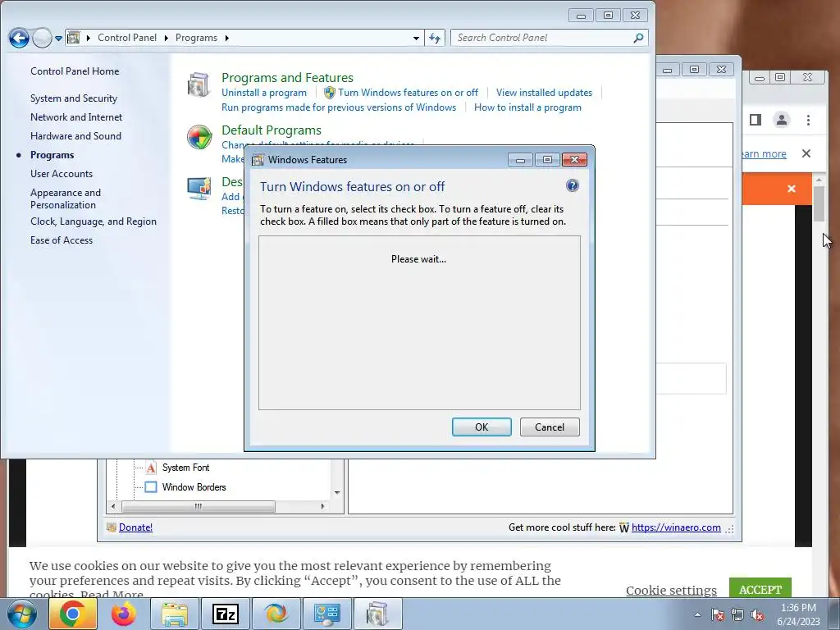Click the shield icon beside Turn Windows features

(x=330, y=93)
